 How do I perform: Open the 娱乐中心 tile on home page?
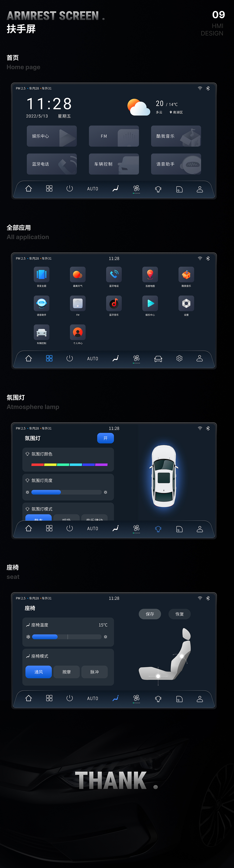(x=52, y=136)
